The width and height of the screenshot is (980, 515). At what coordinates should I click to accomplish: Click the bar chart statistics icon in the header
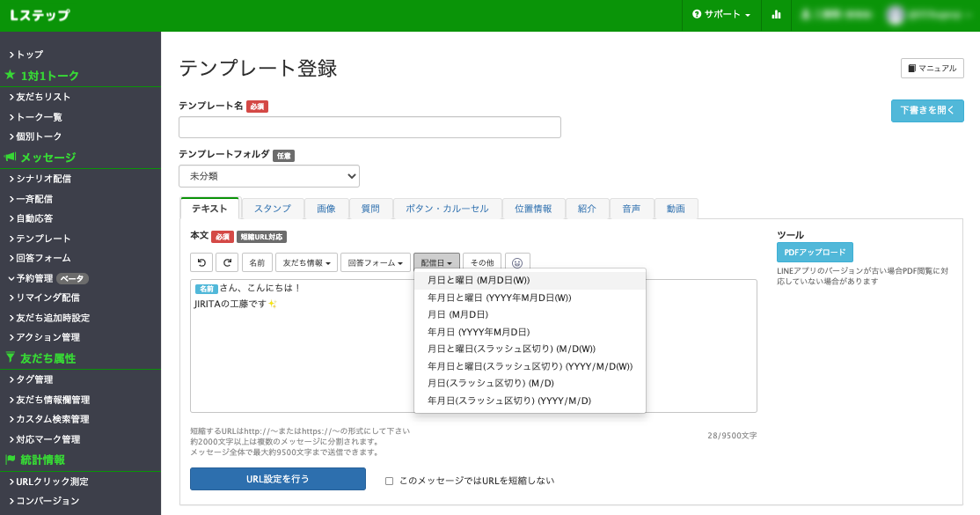coord(776,15)
